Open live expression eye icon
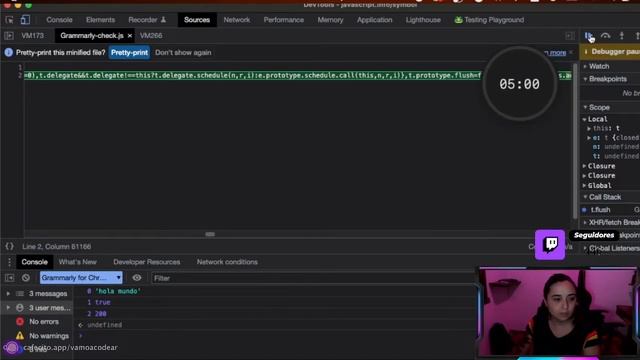The height and width of the screenshot is (360, 640). (137, 278)
